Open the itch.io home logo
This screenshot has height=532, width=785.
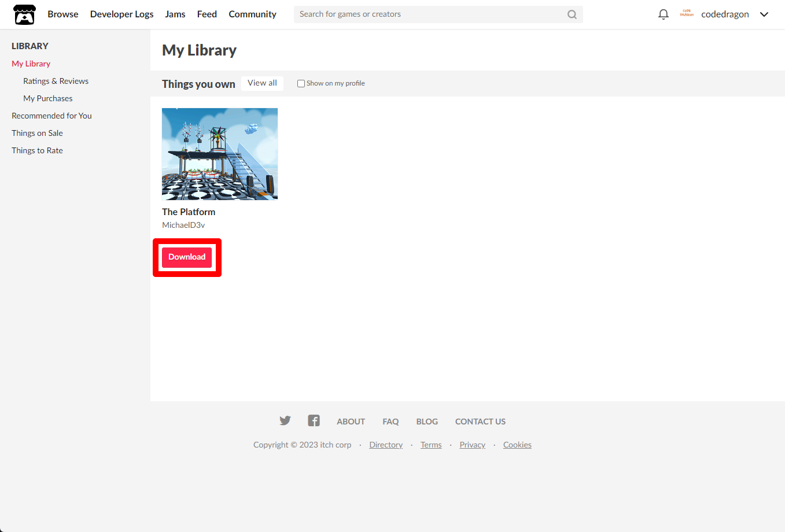point(24,14)
